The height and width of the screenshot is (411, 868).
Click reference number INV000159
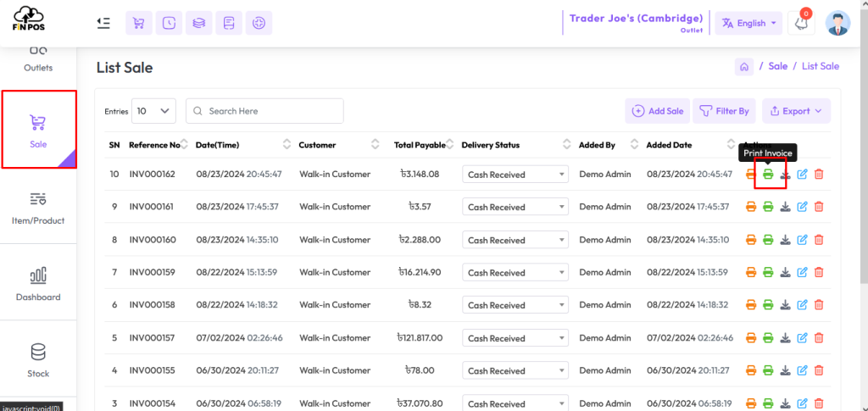click(x=152, y=272)
